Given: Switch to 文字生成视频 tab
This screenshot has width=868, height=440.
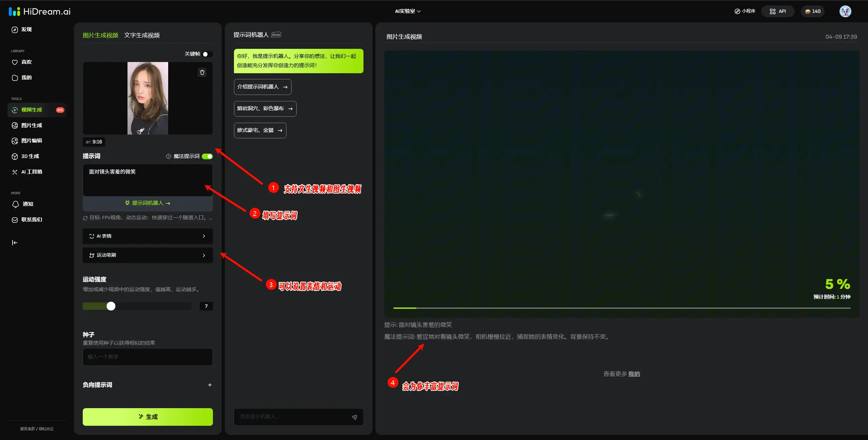Looking at the screenshot, I should click(142, 35).
